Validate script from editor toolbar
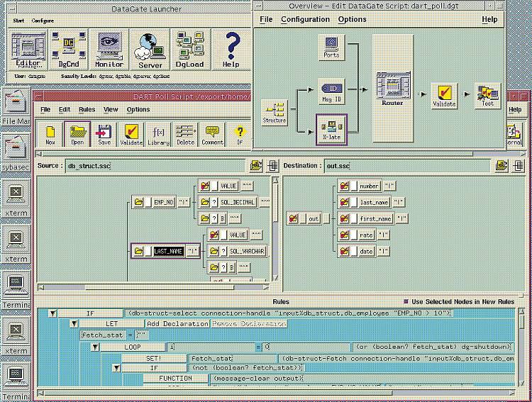Image resolution: width=532 pixels, height=402 pixels. pos(131,135)
